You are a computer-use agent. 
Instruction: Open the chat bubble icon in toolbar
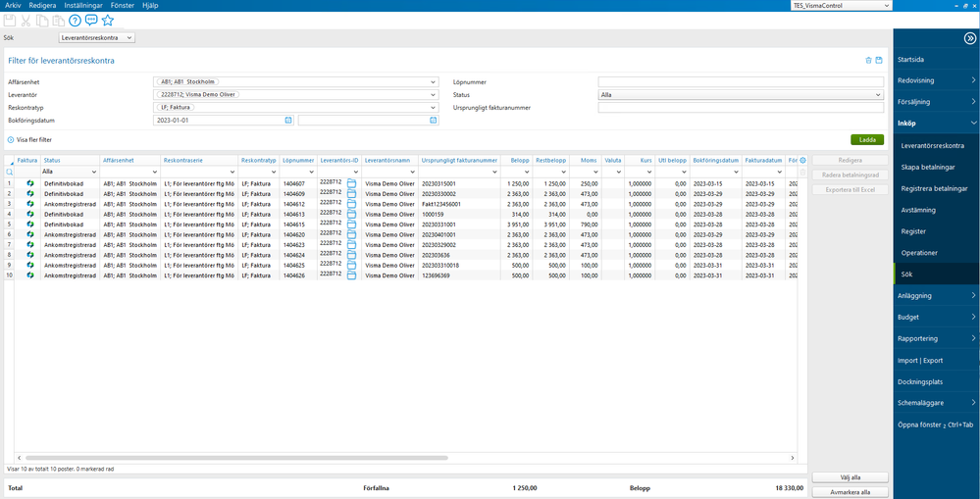[x=91, y=20]
